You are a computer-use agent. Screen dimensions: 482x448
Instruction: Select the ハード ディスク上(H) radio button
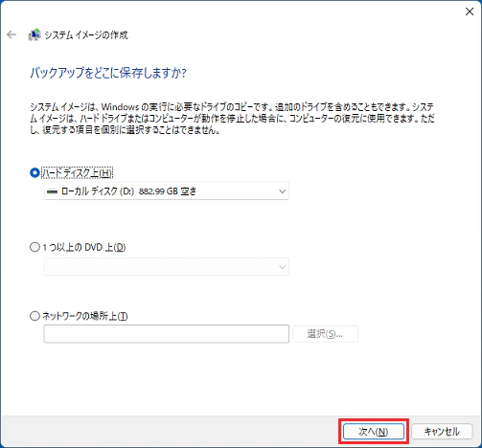click(x=34, y=173)
